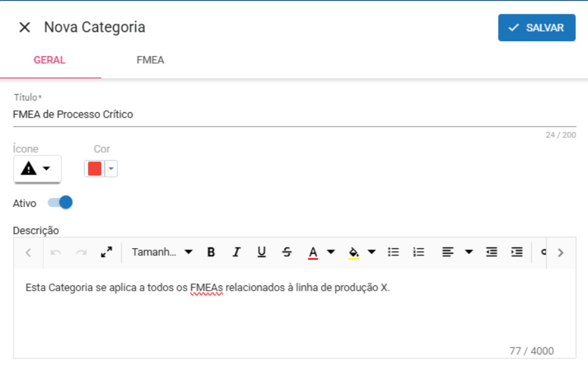This screenshot has height=382, width=588.
Task: Select the GERAL tab
Action: click(50, 60)
